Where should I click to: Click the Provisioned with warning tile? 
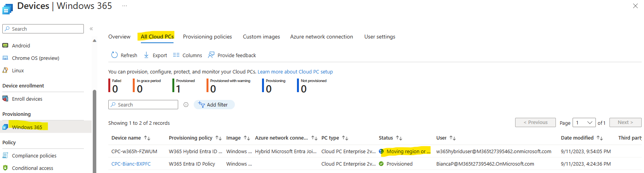(x=228, y=86)
